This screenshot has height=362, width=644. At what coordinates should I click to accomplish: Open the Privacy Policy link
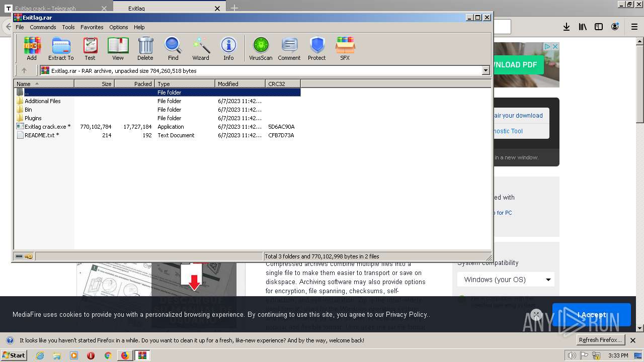coord(407,315)
